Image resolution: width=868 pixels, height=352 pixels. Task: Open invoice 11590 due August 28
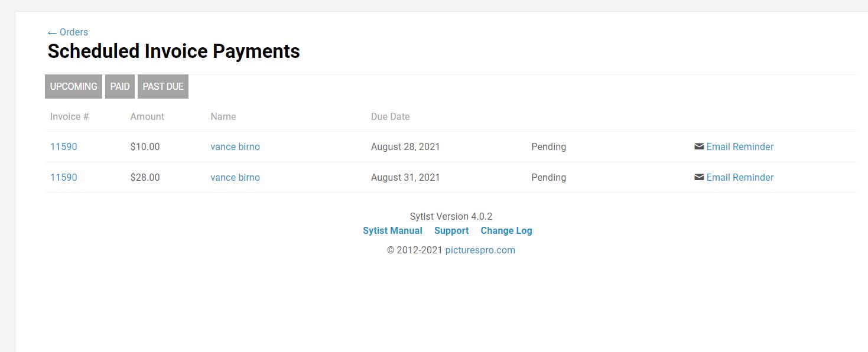coord(63,146)
